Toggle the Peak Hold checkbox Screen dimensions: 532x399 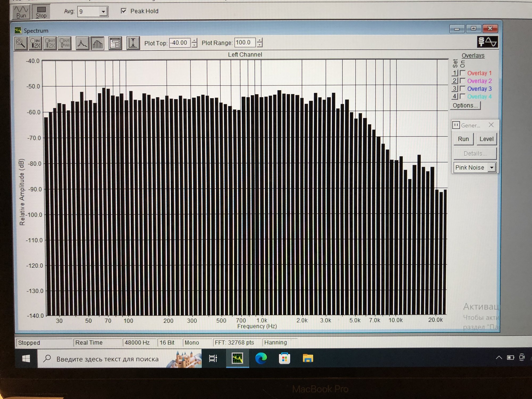[123, 11]
